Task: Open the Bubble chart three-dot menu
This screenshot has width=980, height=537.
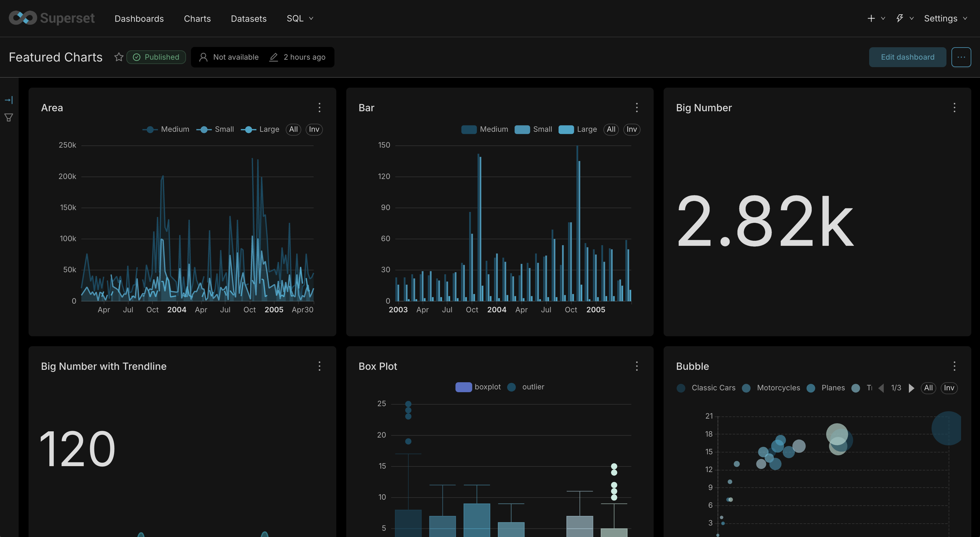Action: click(954, 366)
